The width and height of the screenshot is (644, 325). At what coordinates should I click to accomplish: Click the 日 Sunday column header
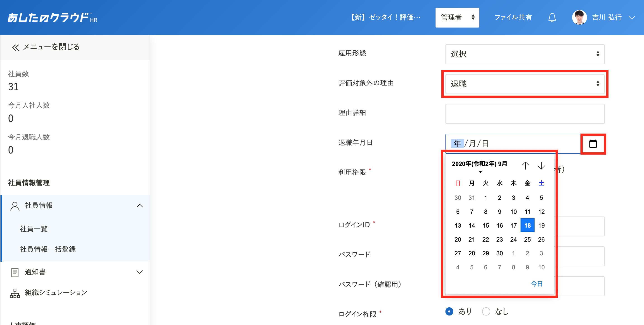[457, 183]
